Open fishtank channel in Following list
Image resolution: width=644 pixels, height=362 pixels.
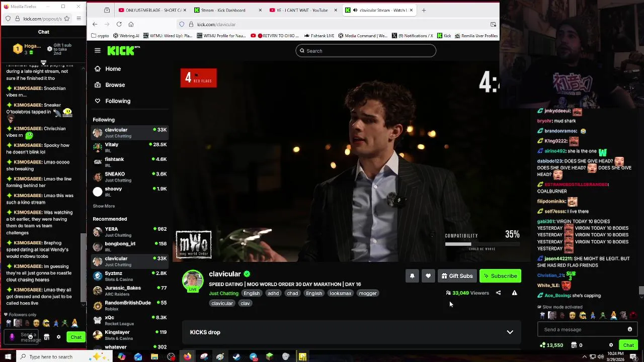(129, 162)
